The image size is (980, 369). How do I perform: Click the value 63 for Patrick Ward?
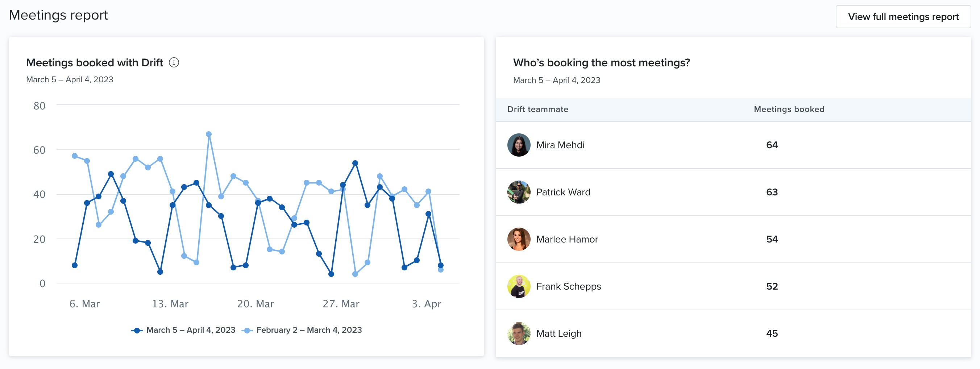coord(772,192)
